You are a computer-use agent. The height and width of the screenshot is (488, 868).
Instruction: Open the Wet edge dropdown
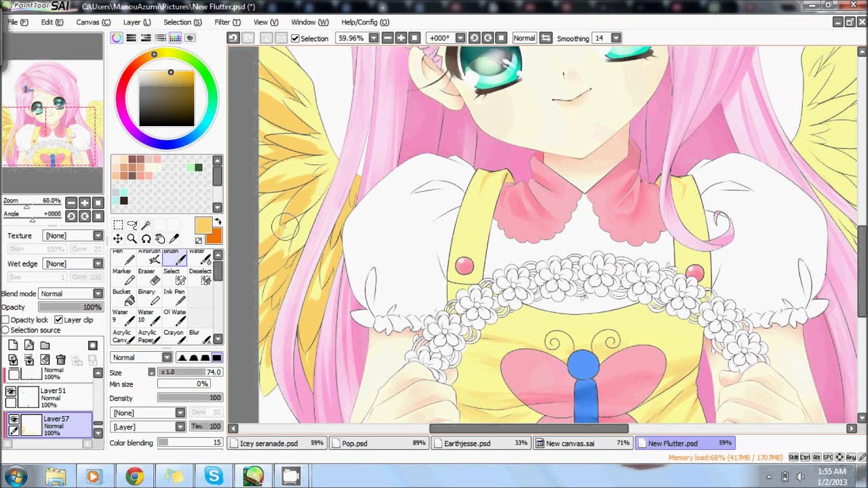tap(73, 264)
